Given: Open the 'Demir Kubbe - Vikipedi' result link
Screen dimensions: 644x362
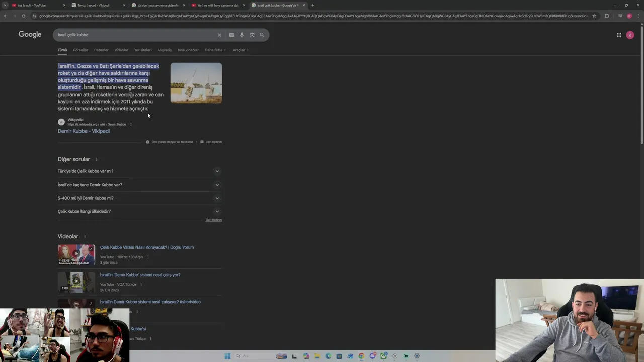Looking at the screenshot, I should [84, 131].
